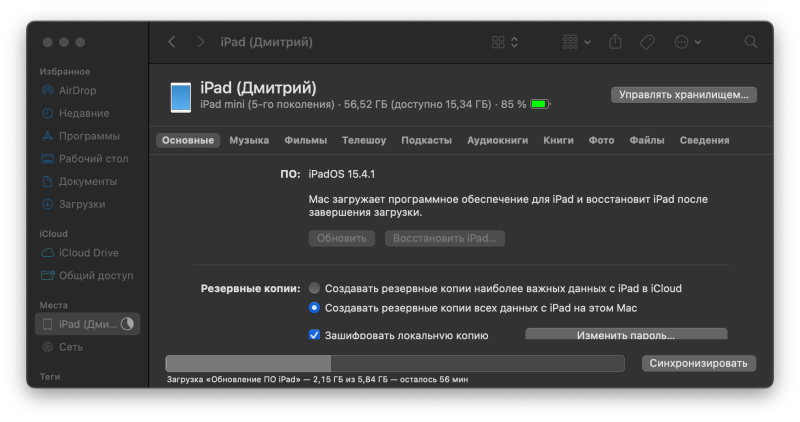The width and height of the screenshot is (800, 422).
Task: Click the download status text at bottom
Action: [317, 379]
